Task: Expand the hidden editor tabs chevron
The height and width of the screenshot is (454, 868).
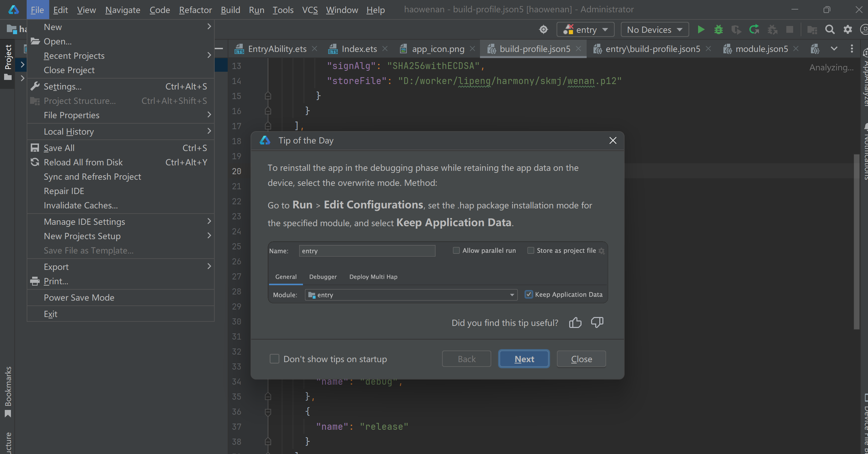Action: (x=834, y=49)
